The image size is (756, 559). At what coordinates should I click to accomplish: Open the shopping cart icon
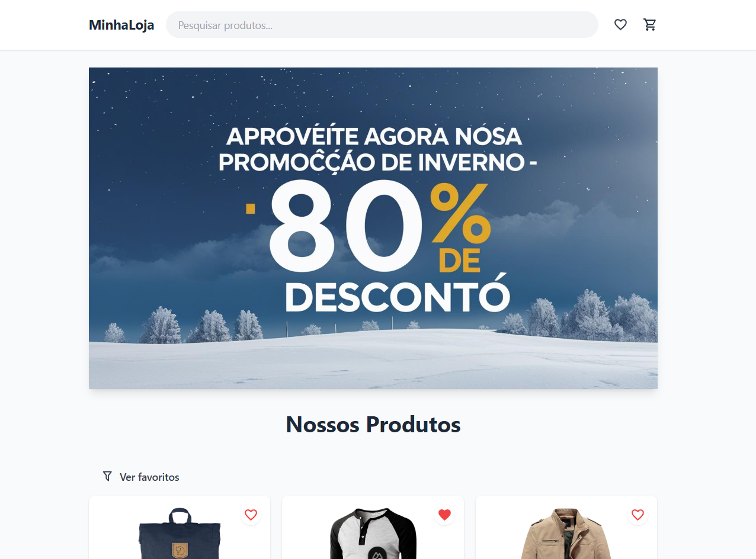[x=650, y=25]
